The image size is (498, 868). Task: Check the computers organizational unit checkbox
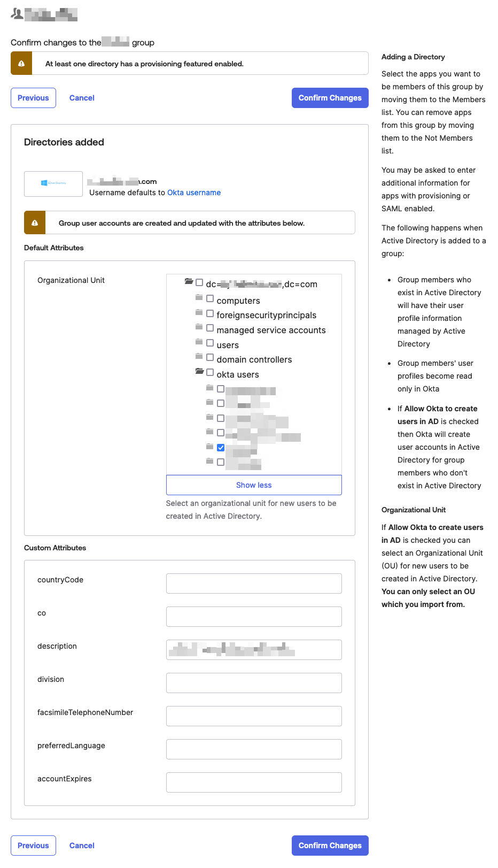tap(210, 298)
